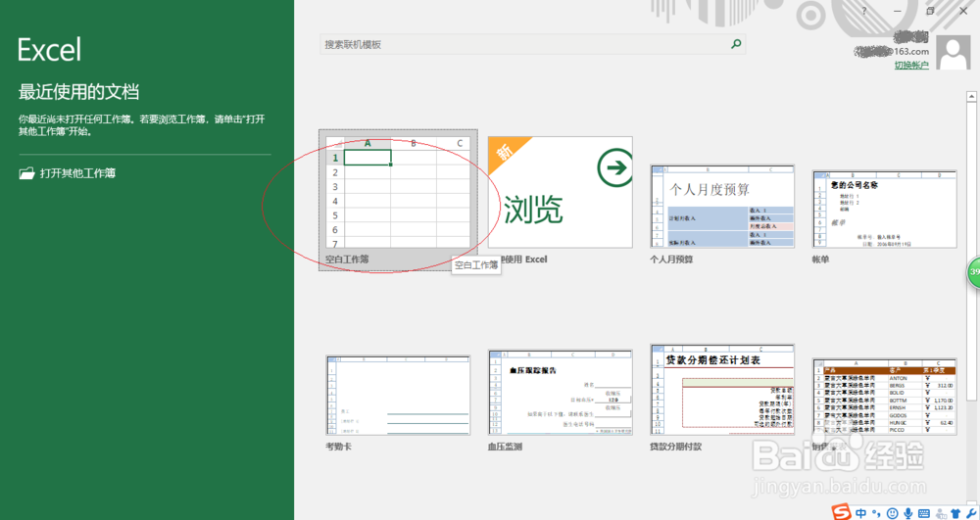Toggle the Sogou punctuation mode icon

[877, 514]
